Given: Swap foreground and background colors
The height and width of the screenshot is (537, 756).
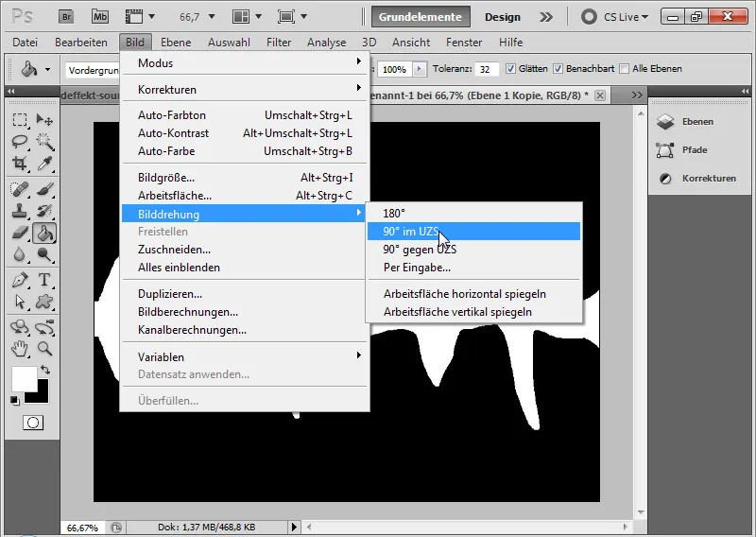Looking at the screenshot, I should 45,370.
